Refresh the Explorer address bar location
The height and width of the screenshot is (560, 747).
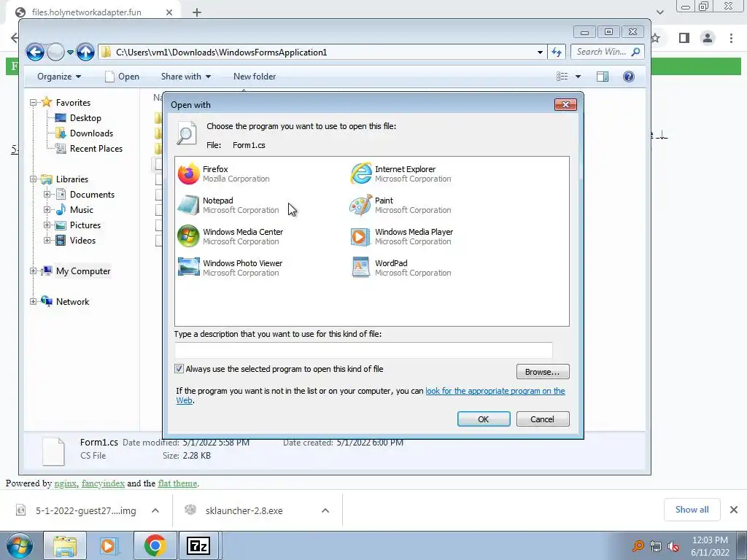pyautogui.click(x=557, y=52)
